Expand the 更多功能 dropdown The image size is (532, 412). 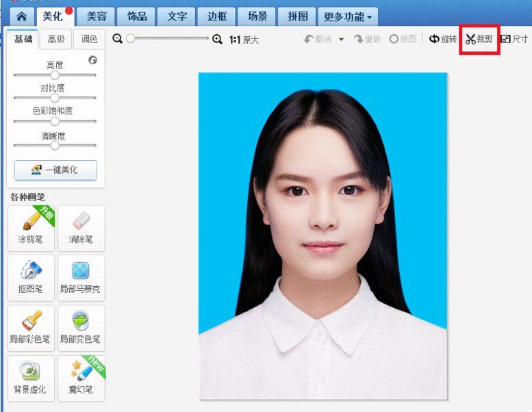[348, 16]
